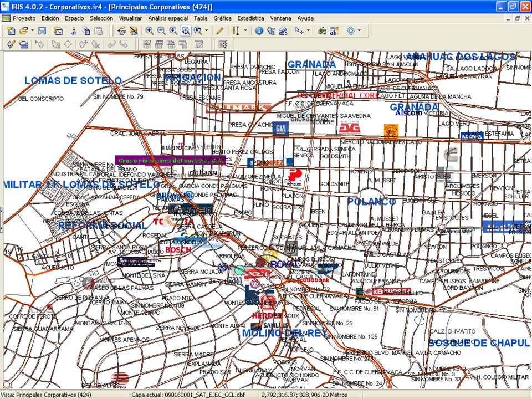Click the purple Grupo Financiero label
Viewport: 532px width, 399px height.
[x=170, y=160]
